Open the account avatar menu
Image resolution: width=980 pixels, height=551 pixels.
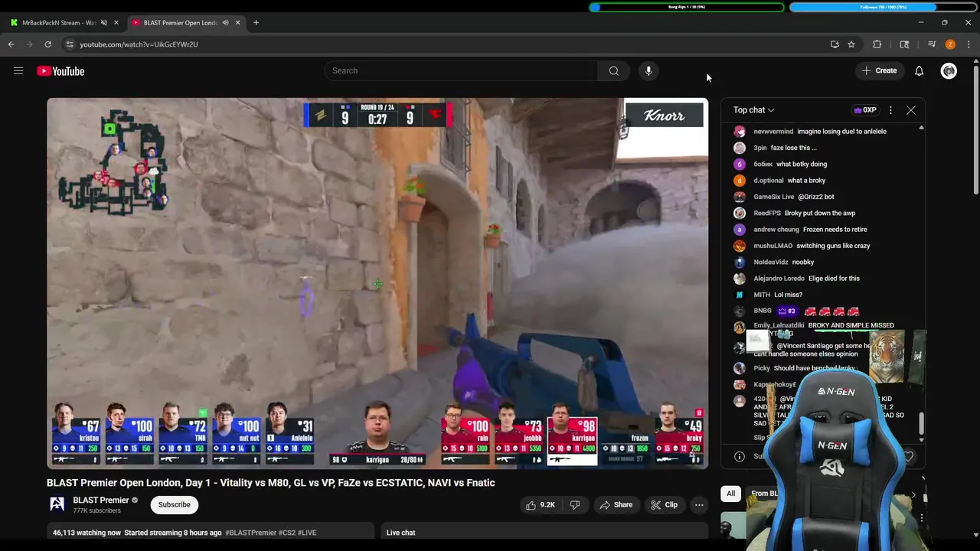point(949,71)
